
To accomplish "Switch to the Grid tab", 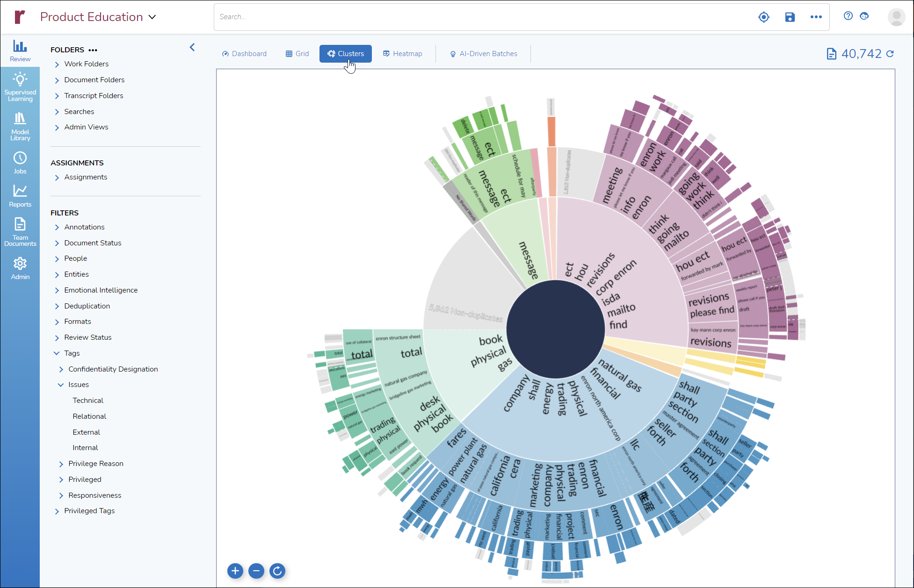I will tap(297, 54).
